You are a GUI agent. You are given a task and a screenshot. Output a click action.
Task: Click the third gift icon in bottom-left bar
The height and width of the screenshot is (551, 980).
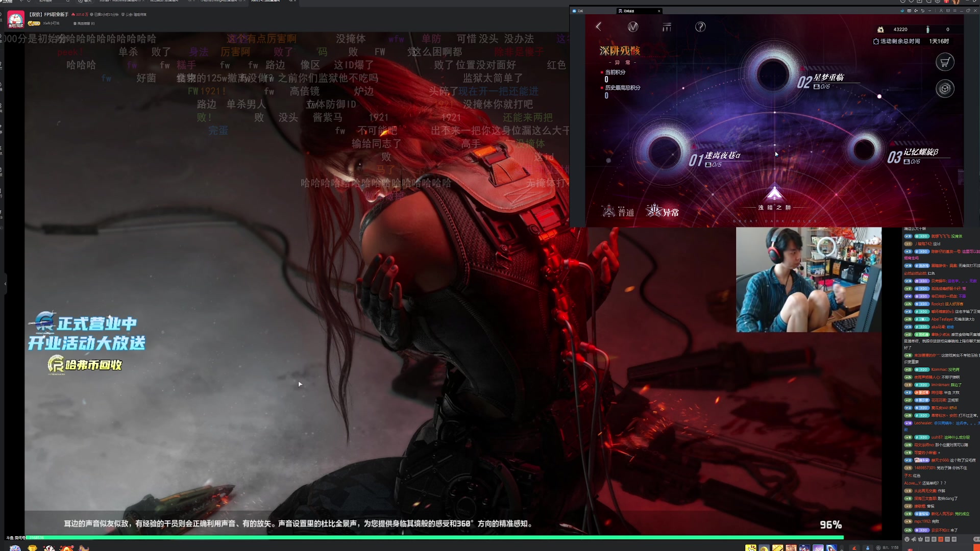[49, 548]
